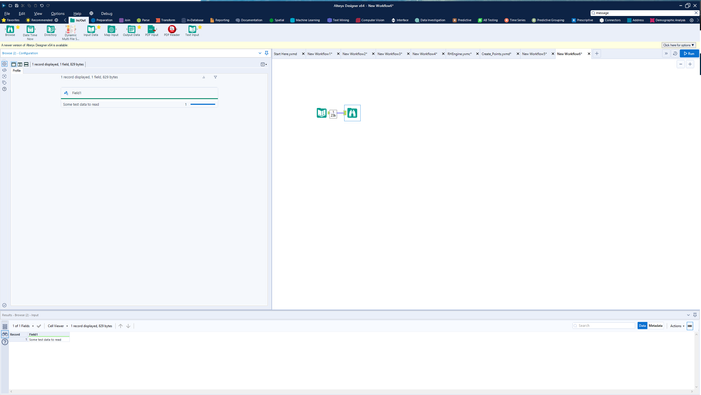Open the Actions dropdown in Results
Screen dimensions: 701x395
677,326
